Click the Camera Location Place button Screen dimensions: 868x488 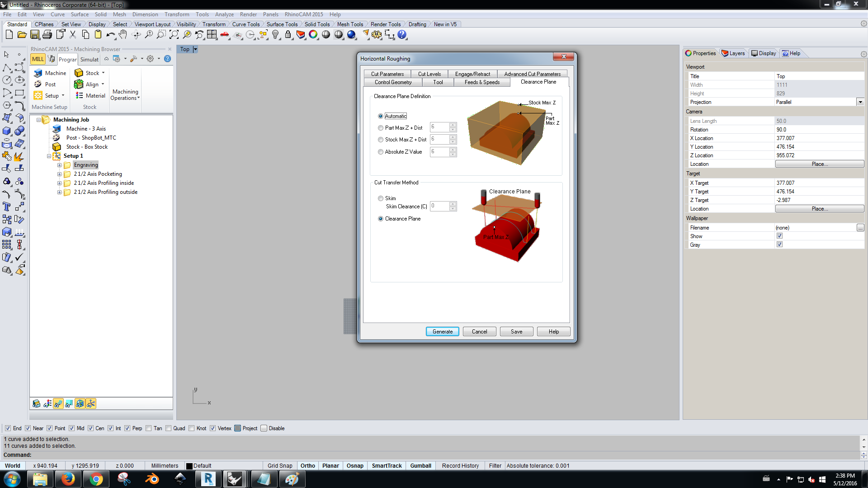pos(820,164)
